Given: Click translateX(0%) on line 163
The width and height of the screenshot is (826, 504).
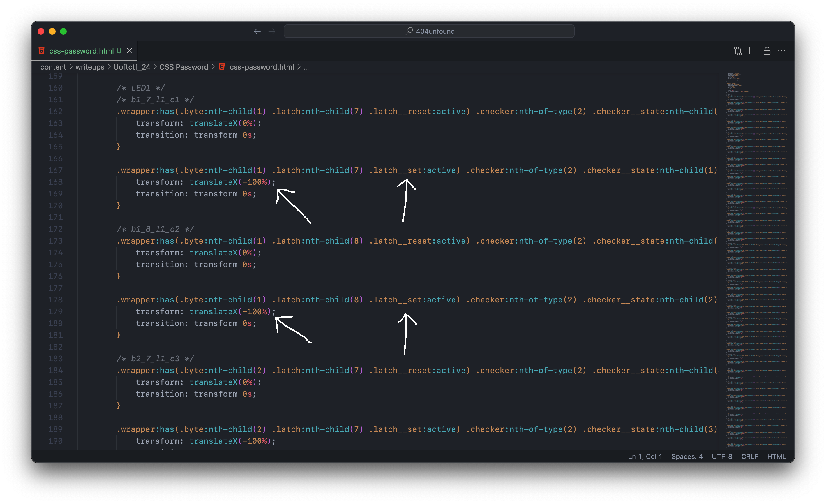Looking at the screenshot, I should click(x=223, y=123).
